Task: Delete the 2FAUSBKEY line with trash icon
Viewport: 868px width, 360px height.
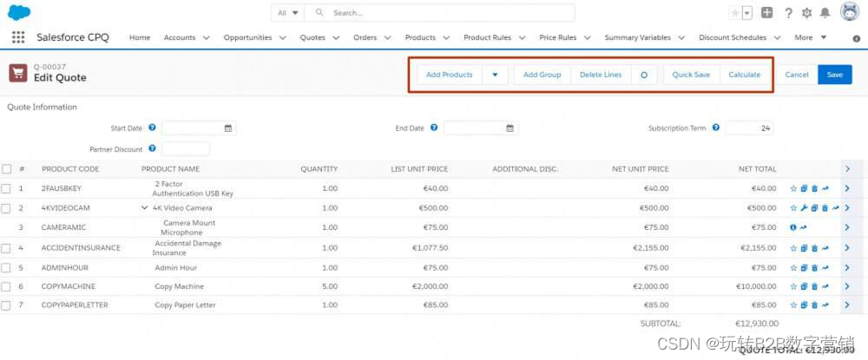Action: coord(814,188)
